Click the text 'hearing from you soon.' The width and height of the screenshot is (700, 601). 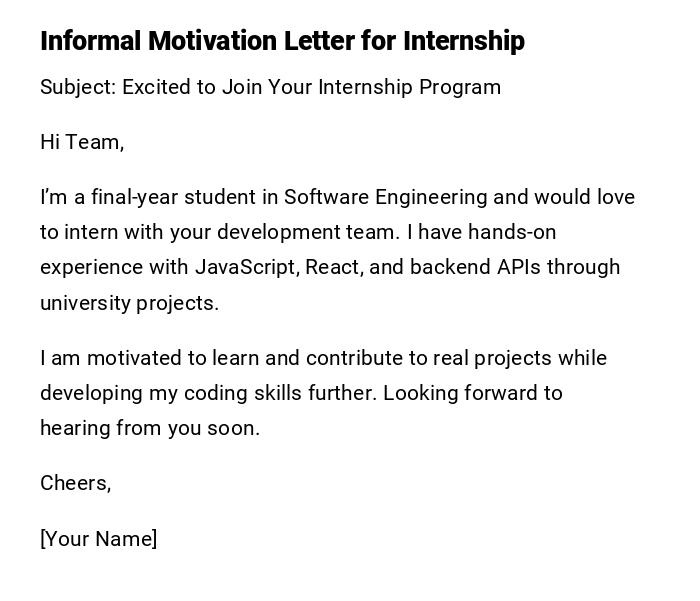[x=150, y=428]
